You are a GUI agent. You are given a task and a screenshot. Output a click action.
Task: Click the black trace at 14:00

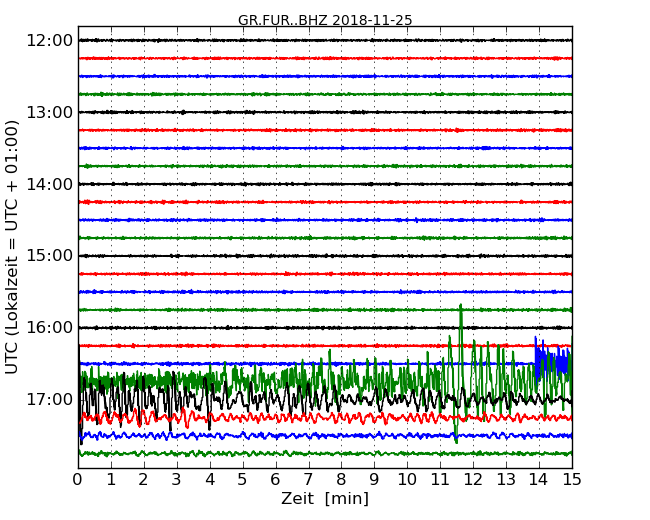pyautogui.click(x=325, y=184)
